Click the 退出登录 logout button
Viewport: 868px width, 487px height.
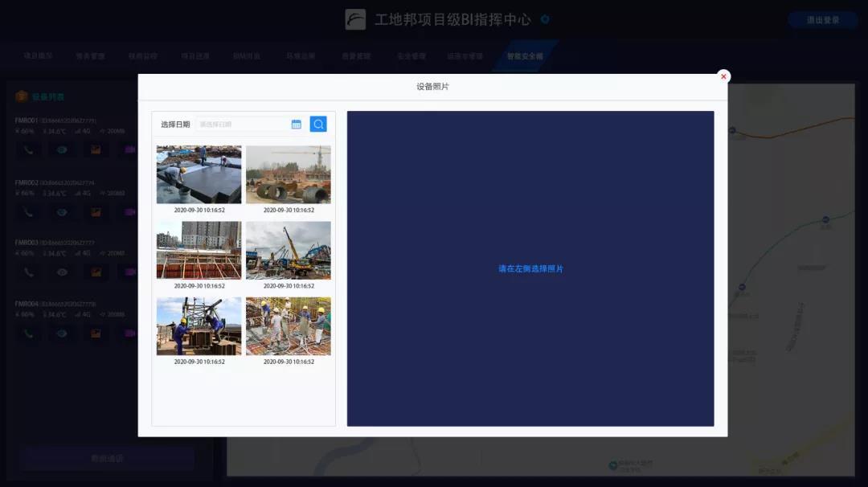point(822,20)
